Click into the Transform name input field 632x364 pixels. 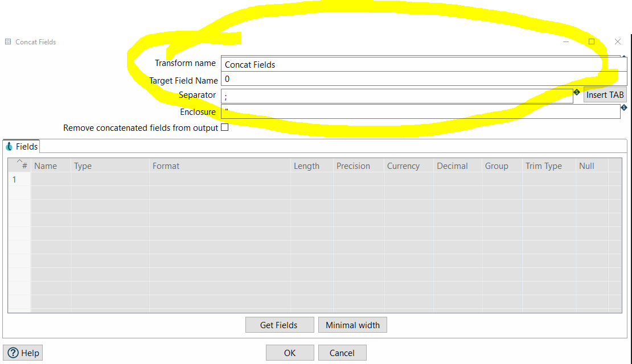pyautogui.click(x=424, y=64)
